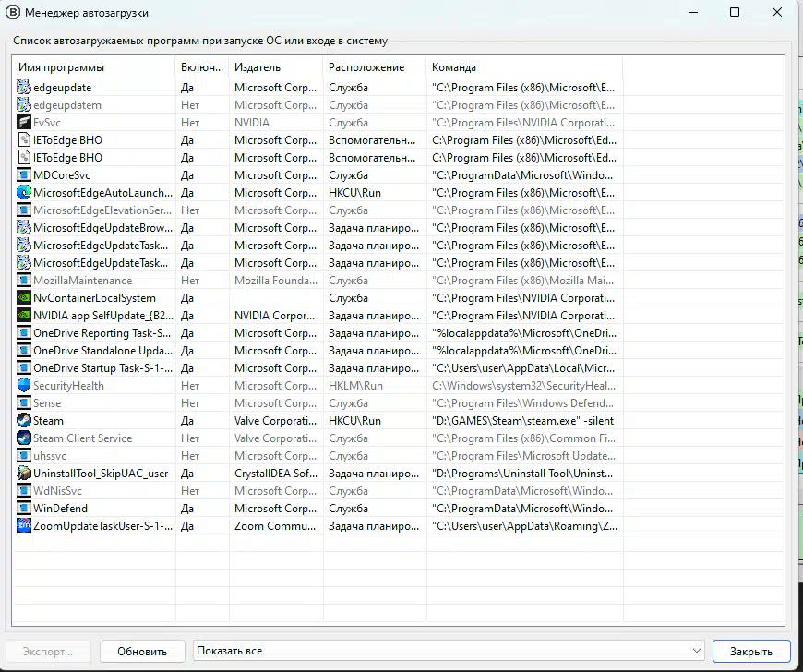
Task: Click the Steam Client Service icon
Action: (24, 438)
